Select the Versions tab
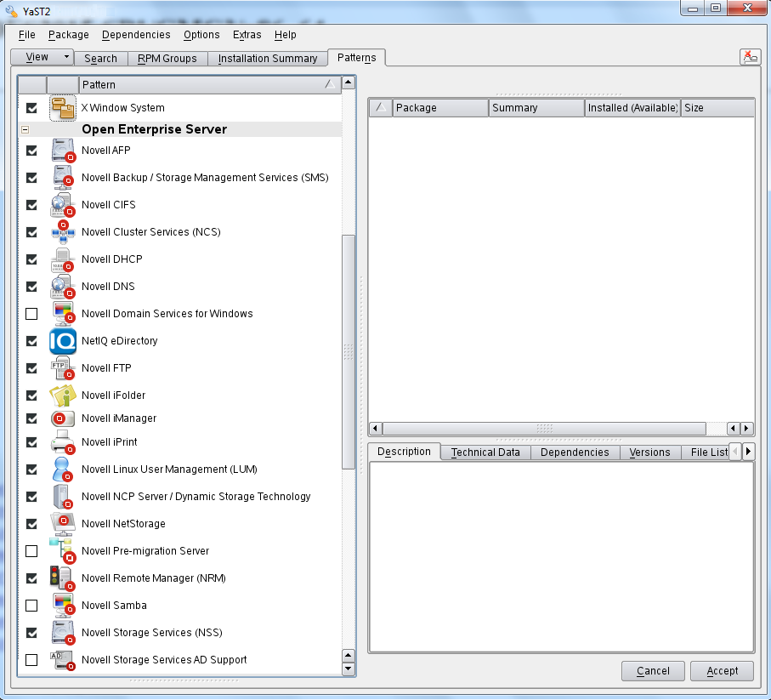771x700 pixels. tap(649, 452)
